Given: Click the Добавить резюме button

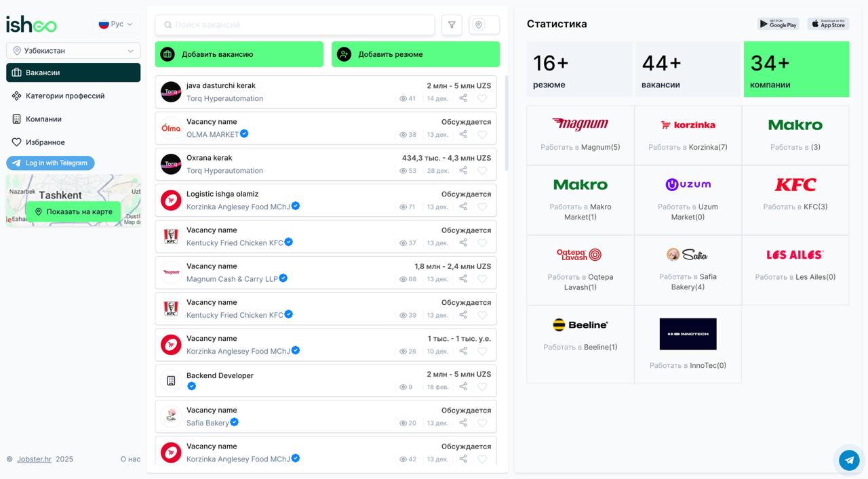Looking at the screenshot, I should 415,54.
